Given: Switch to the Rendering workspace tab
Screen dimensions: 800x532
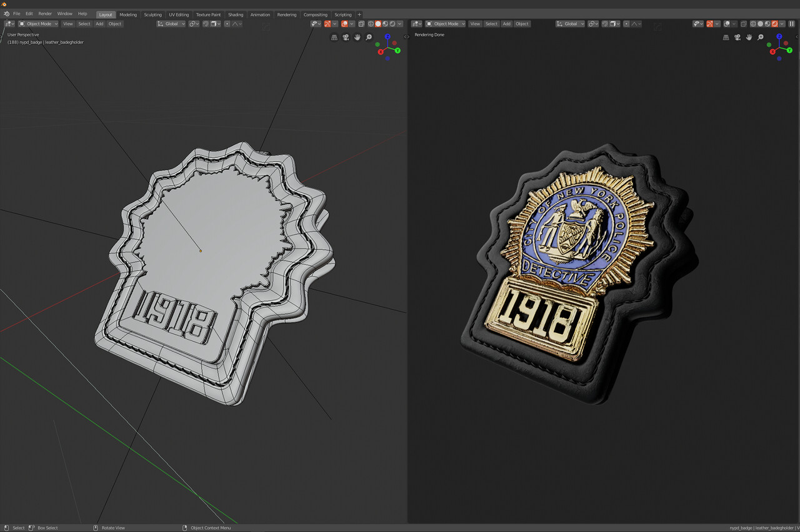Looking at the screenshot, I should [287, 14].
